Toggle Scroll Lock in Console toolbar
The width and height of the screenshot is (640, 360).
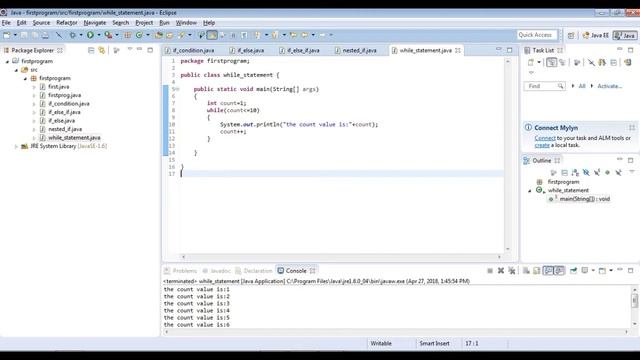coord(537,271)
